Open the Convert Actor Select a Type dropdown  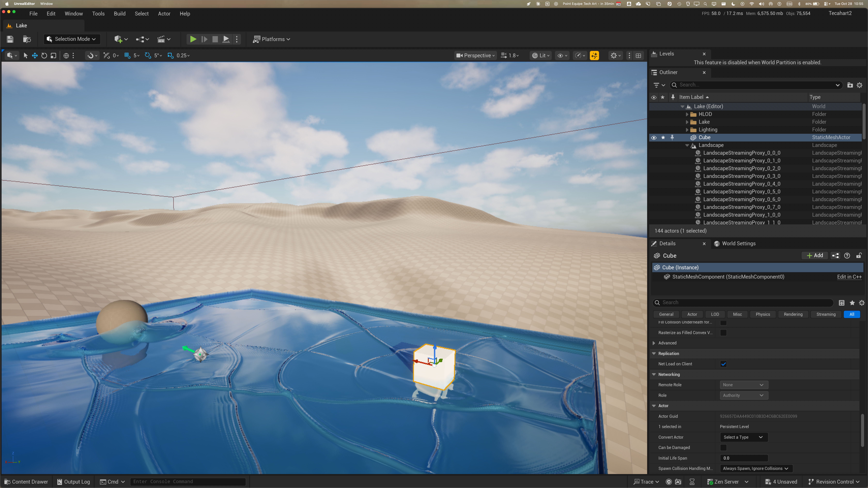(744, 437)
